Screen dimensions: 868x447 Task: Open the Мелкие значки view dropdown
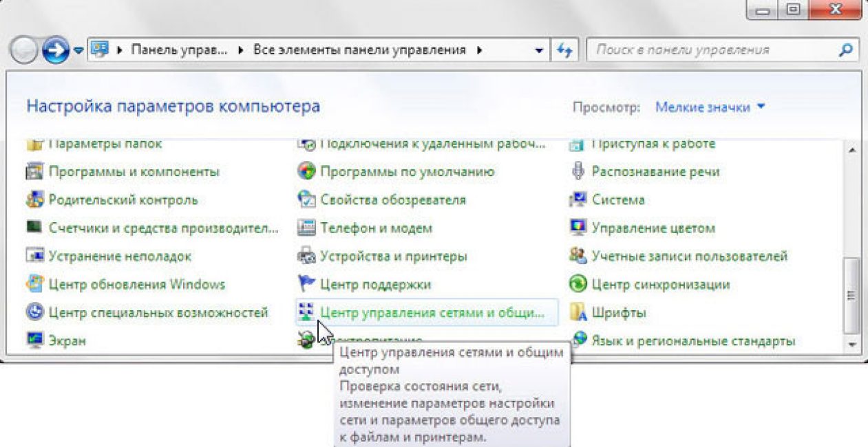click(x=710, y=107)
